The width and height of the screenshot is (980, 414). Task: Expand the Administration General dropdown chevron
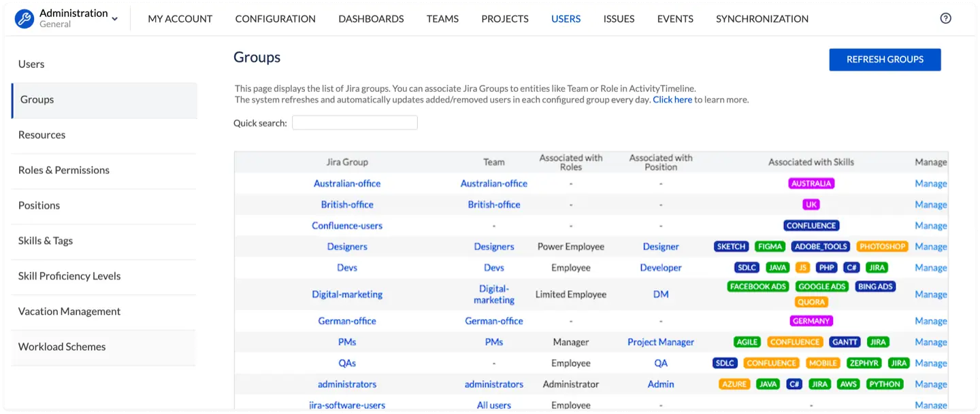(114, 19)
